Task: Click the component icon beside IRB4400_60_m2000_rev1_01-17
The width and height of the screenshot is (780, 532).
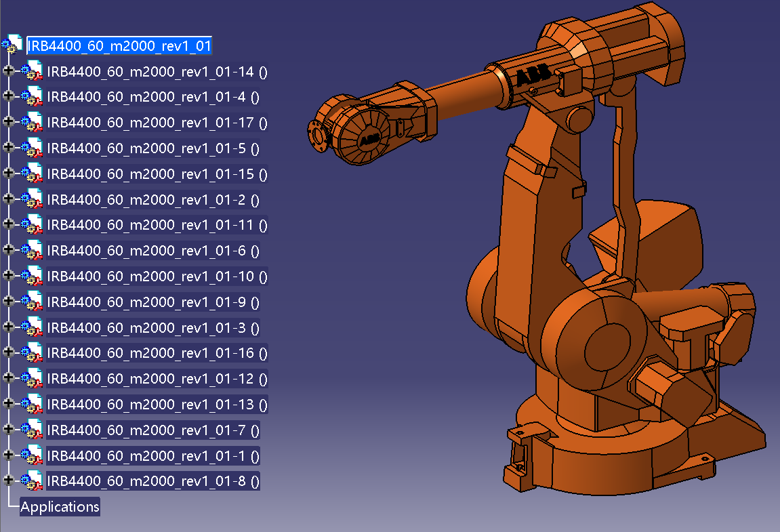Action: click(32, 123)
